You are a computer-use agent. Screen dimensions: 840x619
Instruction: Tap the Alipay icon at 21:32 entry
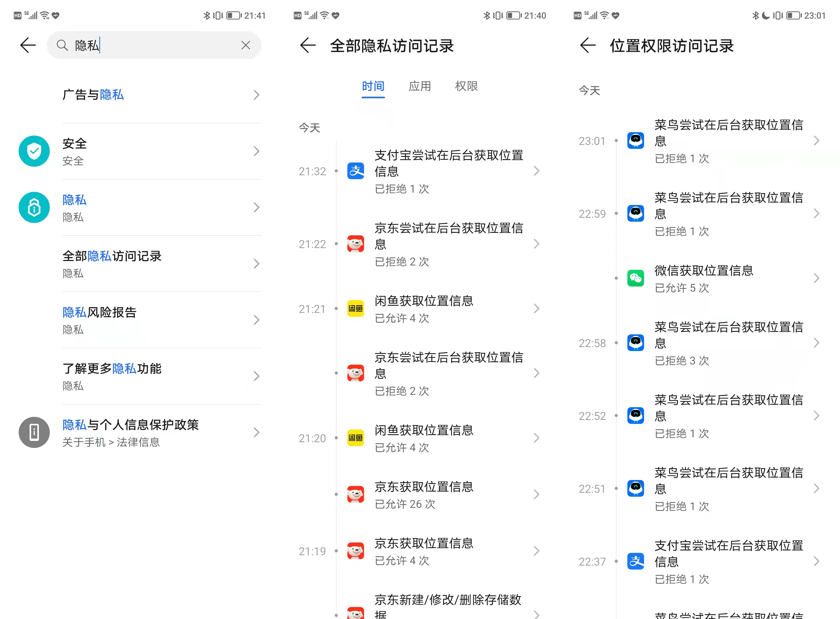point(355,171)
